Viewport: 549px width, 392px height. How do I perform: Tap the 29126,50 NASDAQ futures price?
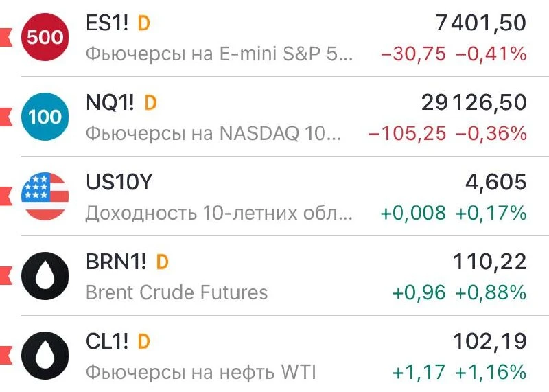pyautogui.click(x=474, y=103)
